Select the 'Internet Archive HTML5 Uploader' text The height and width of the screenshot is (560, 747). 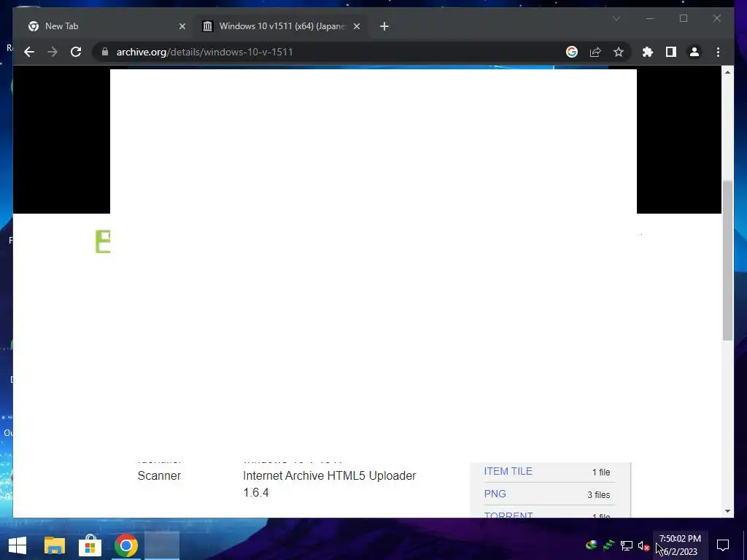(x=329, y=475)
